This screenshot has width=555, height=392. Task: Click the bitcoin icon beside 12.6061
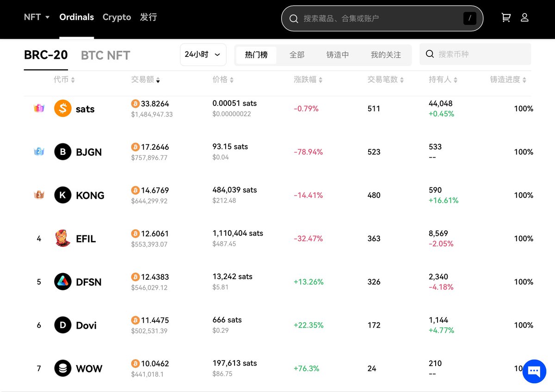tap(136, 233)
